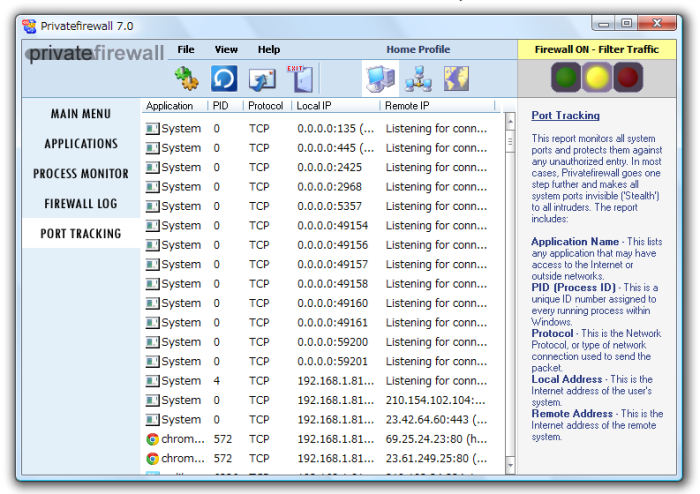Click System icon in 0.0.0.0:49157 row
The image size is (700, 494).
tap(152, 264)
